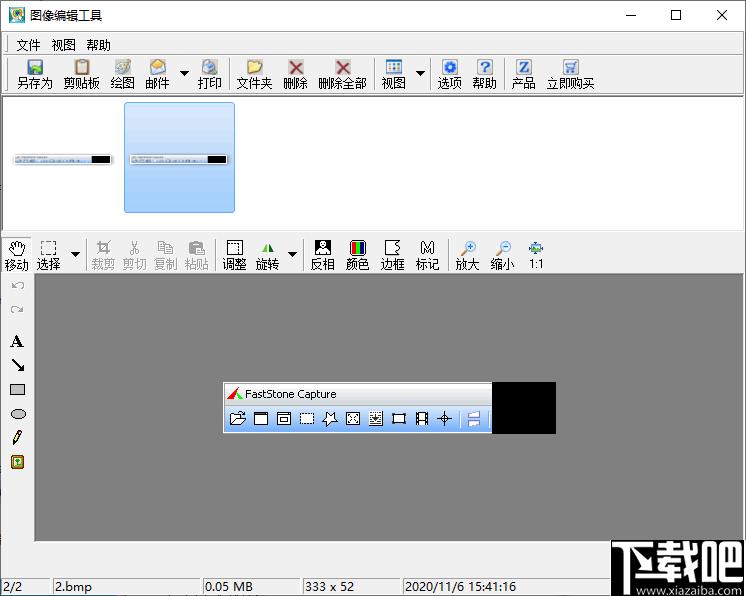Click the Rotate (旋转) icon
Screen dimensions: 746x596
(267, 256)
